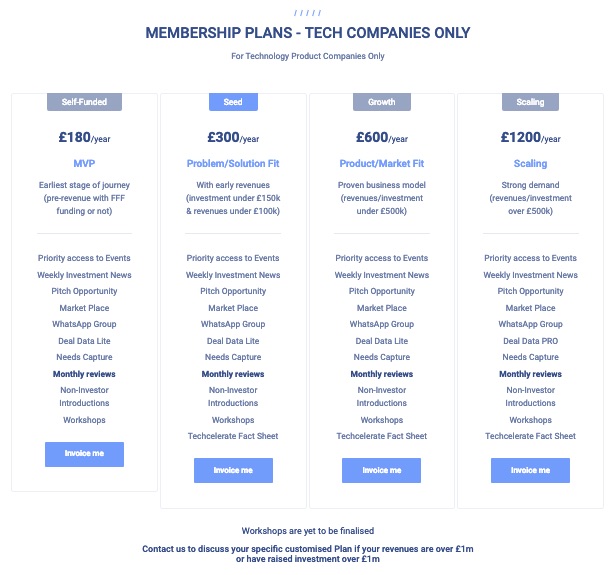Select the £180/year price text
Screen dimensions: 613x575
84,138
